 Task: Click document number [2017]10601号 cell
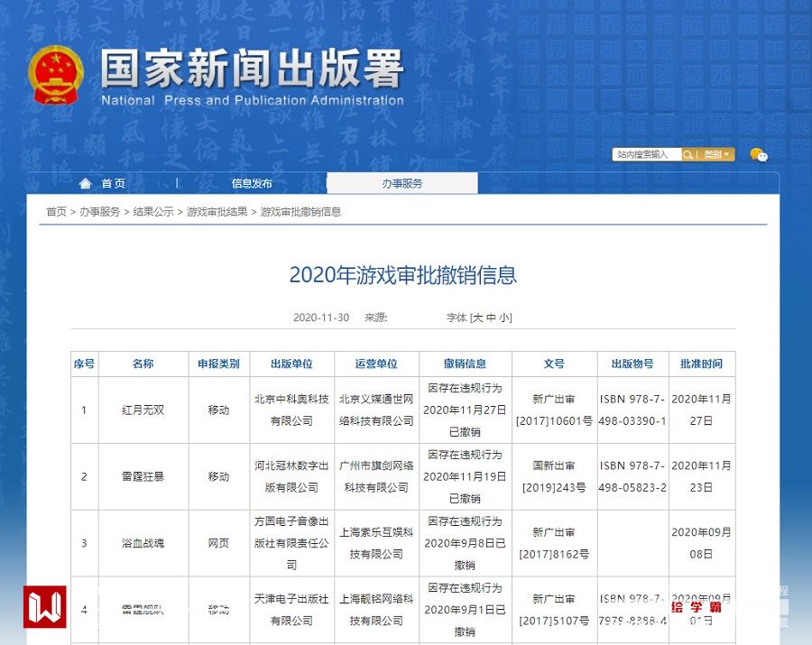[554, 410]
